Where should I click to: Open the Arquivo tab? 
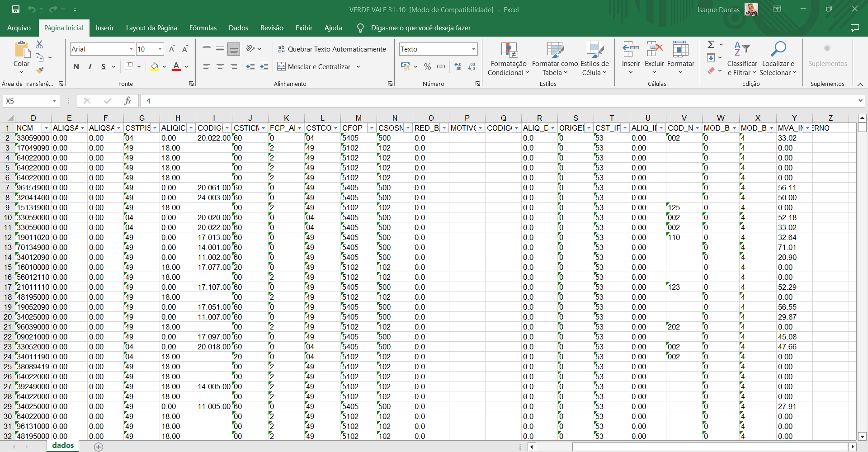[19, 28]
